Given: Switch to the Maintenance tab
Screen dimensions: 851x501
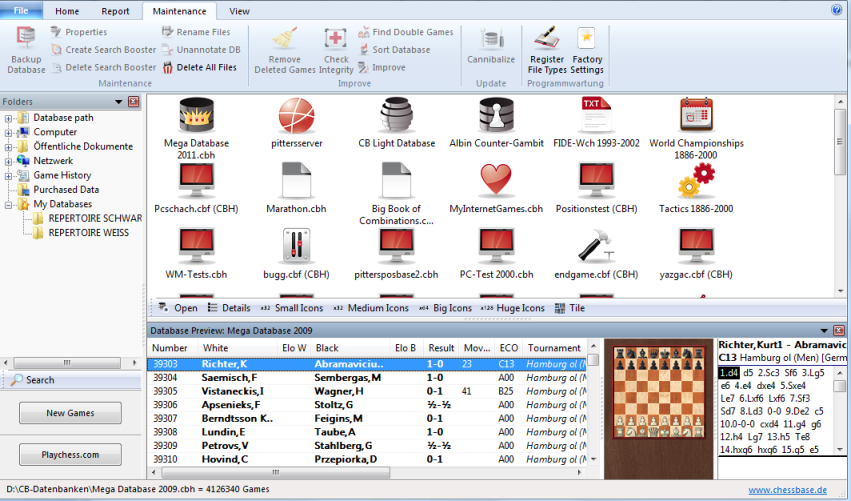Looking at the screenshot, I should pyautogui.click(x=179, y=11).
